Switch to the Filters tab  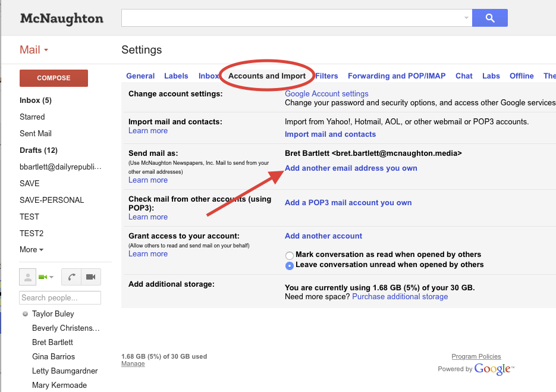click(x=326, y=76)
